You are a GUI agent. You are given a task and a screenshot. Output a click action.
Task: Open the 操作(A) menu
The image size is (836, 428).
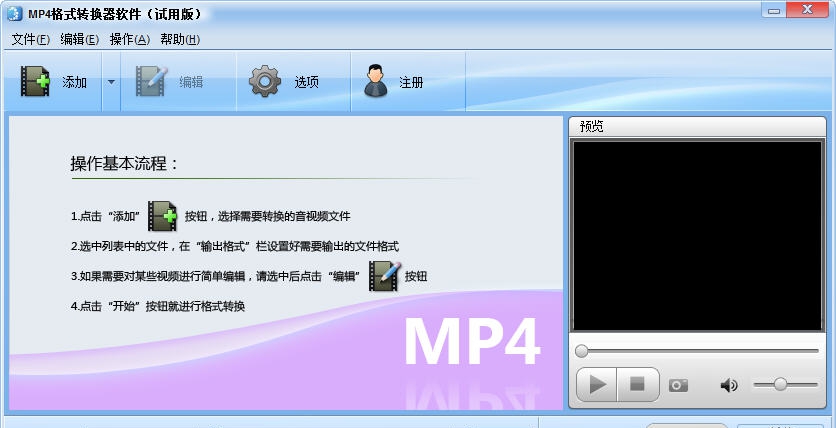[x=130, y=39]
